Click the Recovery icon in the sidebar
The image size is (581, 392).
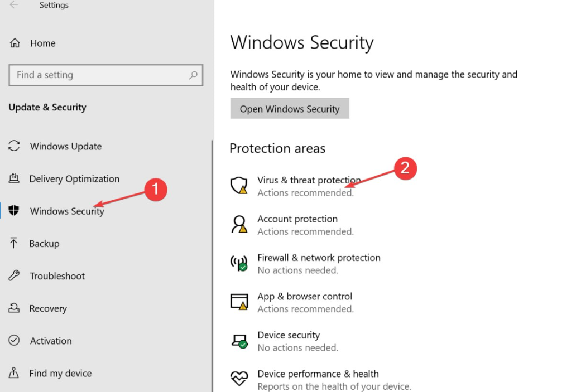click(15, 308)
